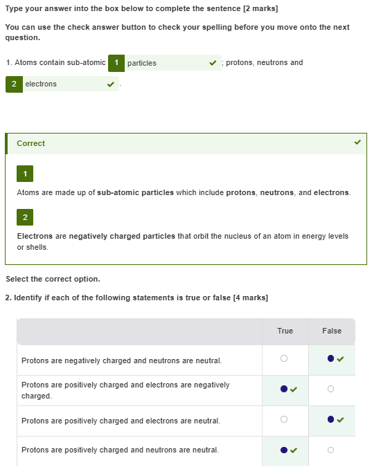Select True for protons positive, electrons neutral
372x476 pixels.
[284, 419]
